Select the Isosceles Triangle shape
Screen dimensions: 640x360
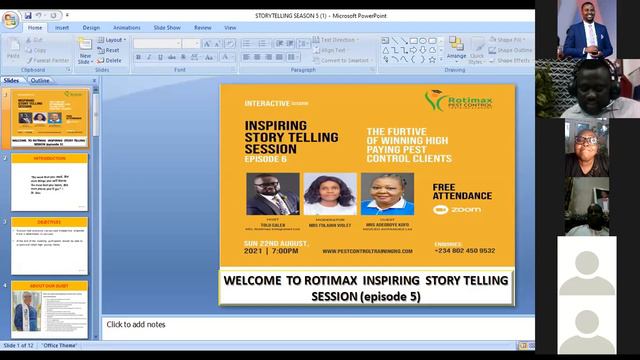(385, 50)
